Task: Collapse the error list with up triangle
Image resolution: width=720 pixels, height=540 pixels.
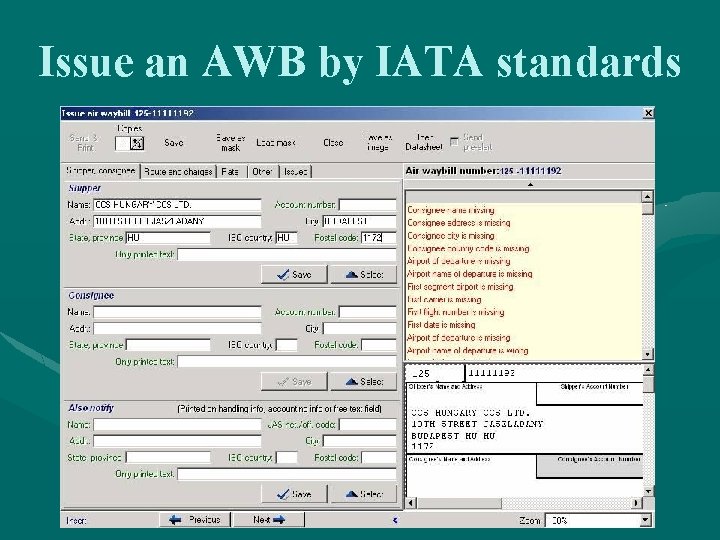Action: [x=530, y=185]
